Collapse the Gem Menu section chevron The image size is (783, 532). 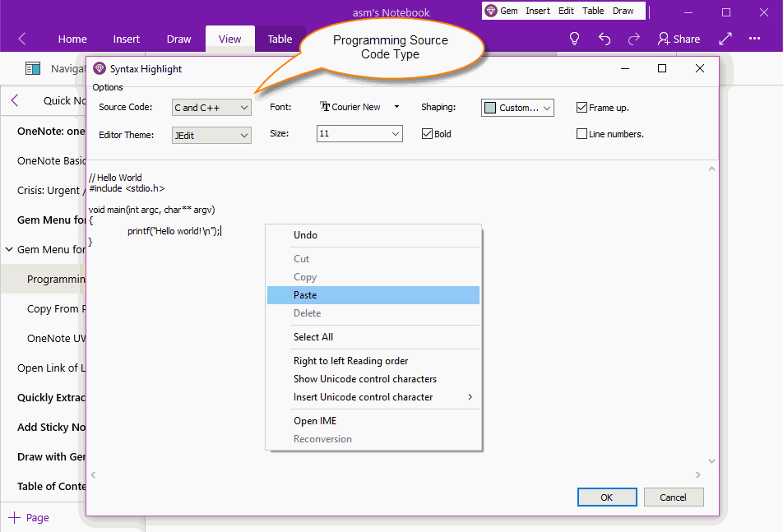(x=9, y=248)
